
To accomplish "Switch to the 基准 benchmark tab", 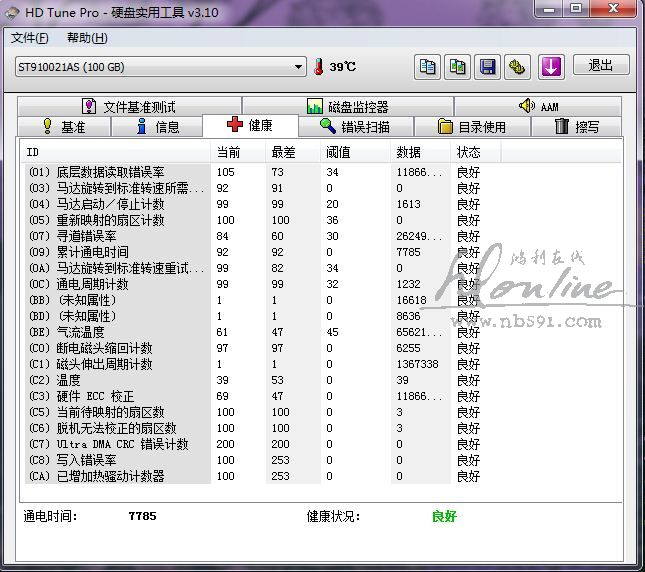I will (x=62, y=127).
